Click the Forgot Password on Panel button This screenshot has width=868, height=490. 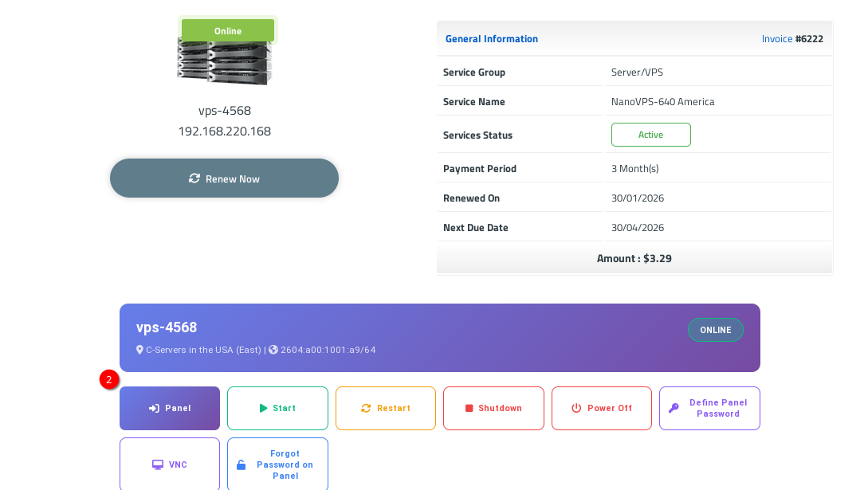point(277,465)
